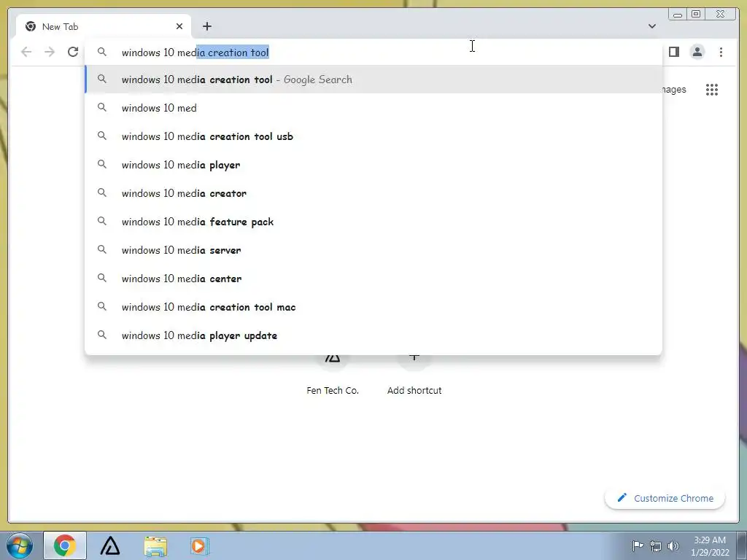The width and height of the screenshot is (747, 560).
Task: Select suggestion 'windows 10 media player'
Action: pos(373,165)
